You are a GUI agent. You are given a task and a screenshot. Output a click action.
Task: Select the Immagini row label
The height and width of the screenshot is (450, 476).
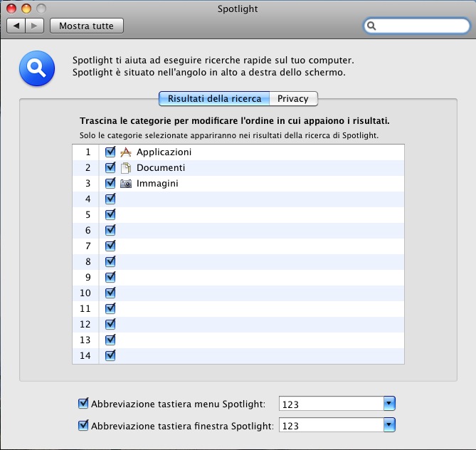[x=157, y=184]
